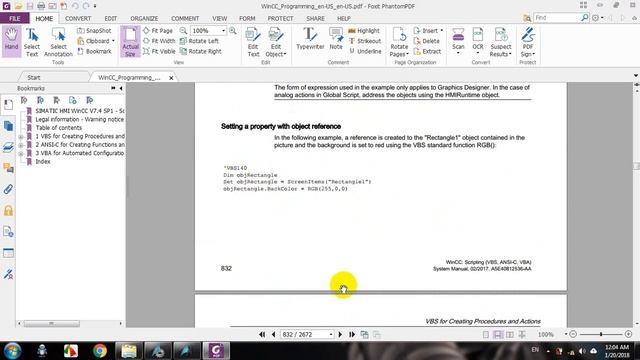Viewport: 640px width, 360px height.
Task: Open the 'Table of contents' bookmark
Action: (x=58, y=128)
